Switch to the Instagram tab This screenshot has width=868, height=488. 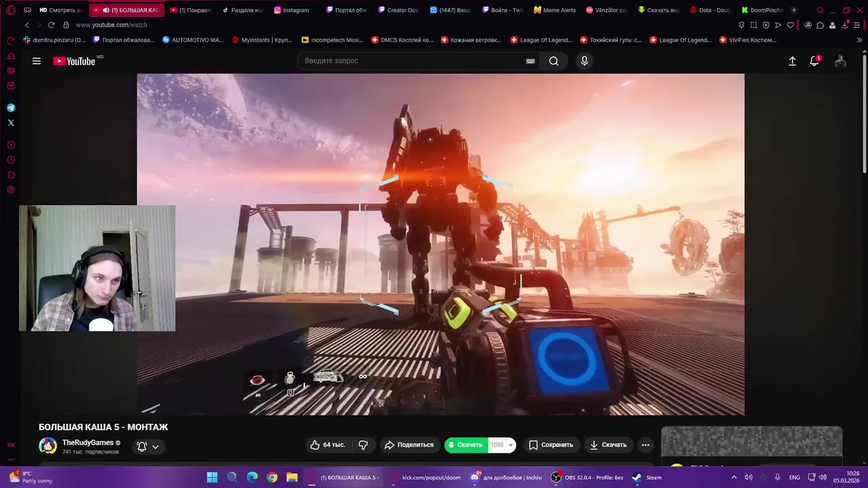point(291,10)
